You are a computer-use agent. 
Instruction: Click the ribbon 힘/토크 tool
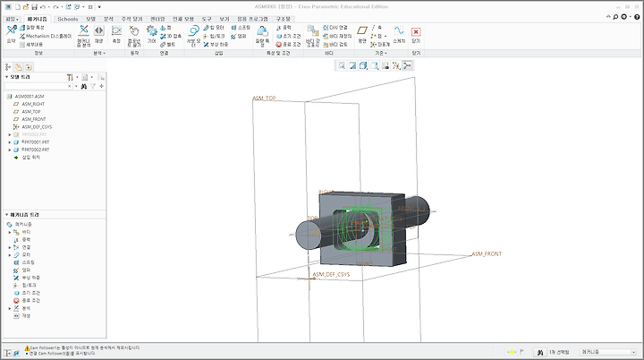click(x=214, y=36)
